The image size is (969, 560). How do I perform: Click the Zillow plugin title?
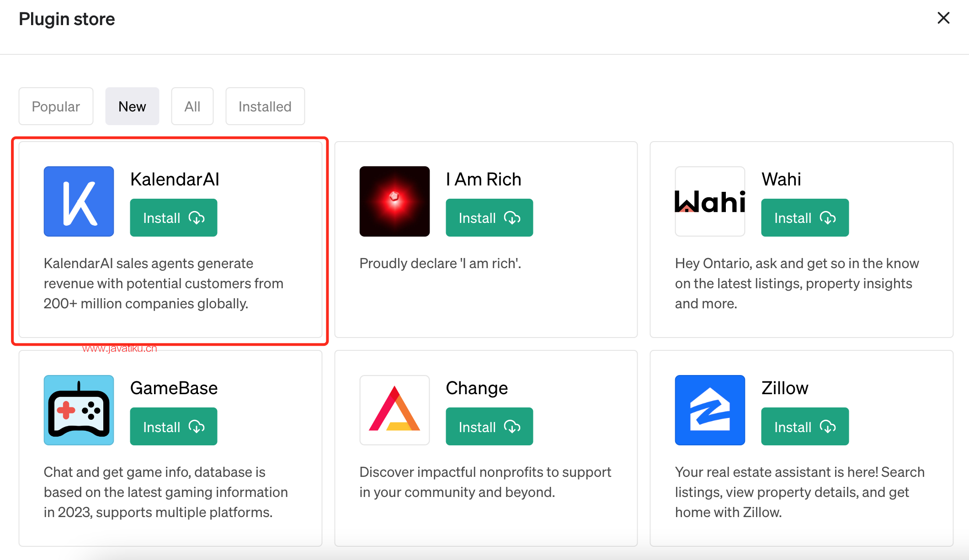tap(785, 388)
